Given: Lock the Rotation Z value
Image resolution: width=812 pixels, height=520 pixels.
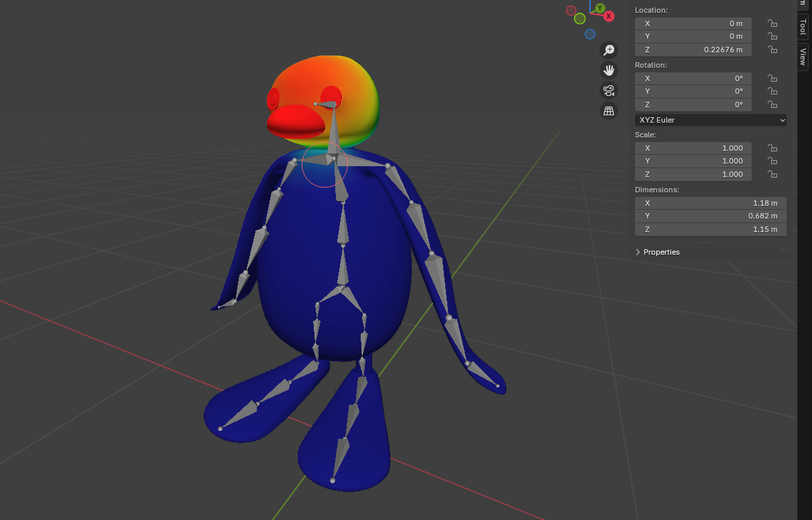Looking at the screenshot, I should tap(772, 105).
